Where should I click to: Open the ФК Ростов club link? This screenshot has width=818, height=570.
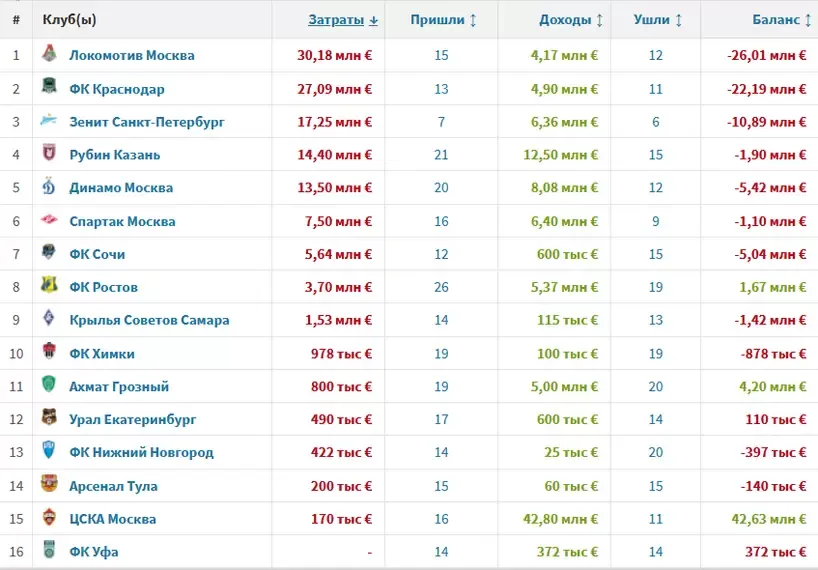tap(104, 287)
